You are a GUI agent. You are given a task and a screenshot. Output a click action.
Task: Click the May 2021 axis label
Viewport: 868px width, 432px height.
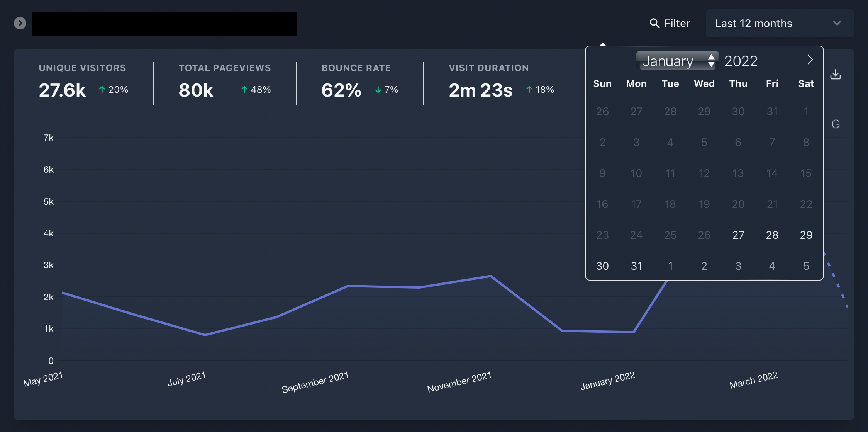coord(43,379)
